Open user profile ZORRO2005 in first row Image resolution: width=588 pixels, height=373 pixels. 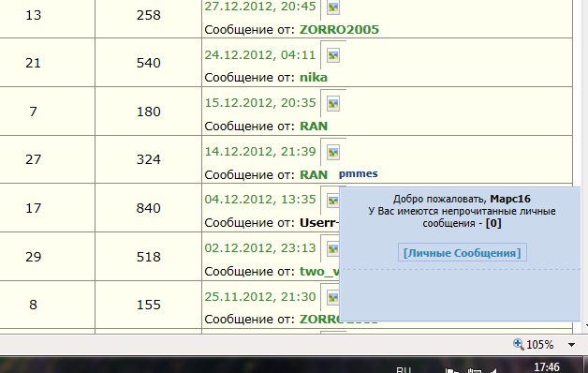(x=339, y=29)
